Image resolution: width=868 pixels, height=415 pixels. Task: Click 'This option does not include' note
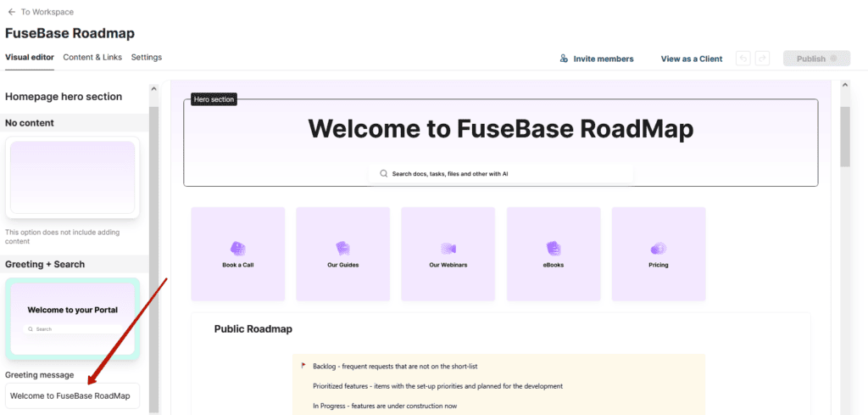(62, 237)
